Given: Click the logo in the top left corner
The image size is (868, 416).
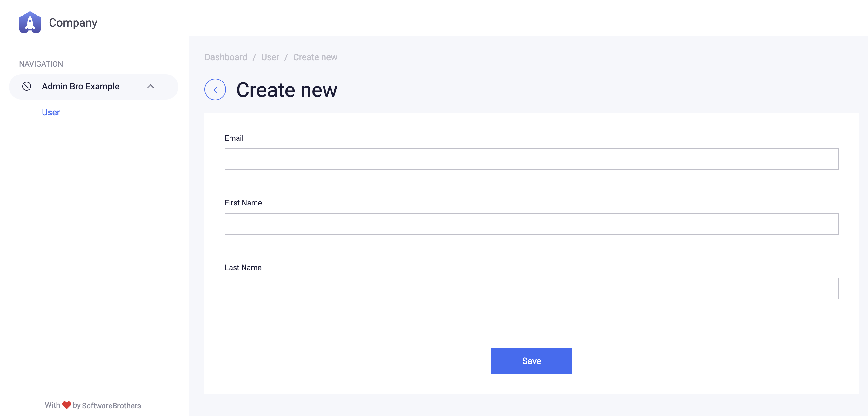Looking at the screenshot, I should point(30,23).
